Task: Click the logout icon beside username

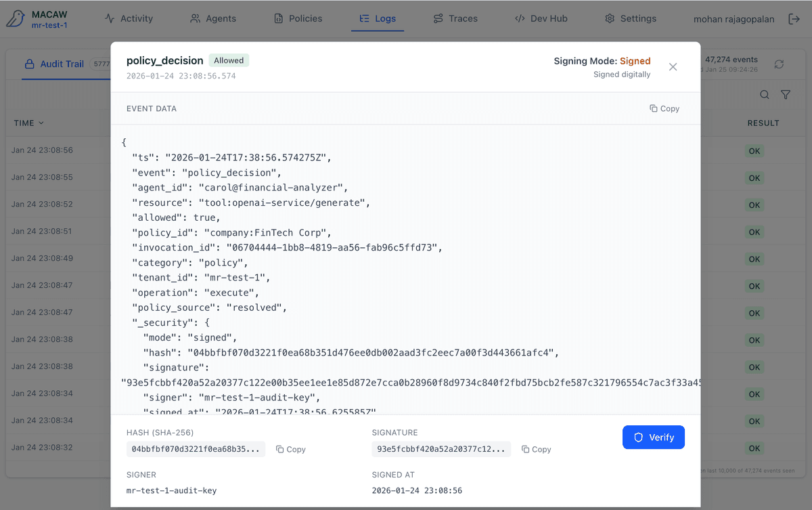Action: pos(794,19)
